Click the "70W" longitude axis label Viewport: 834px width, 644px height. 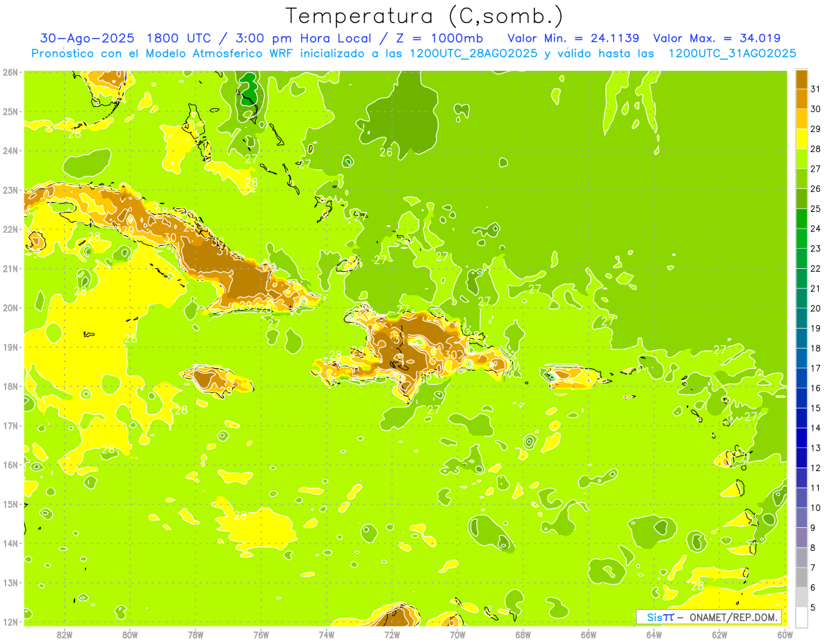[457, 634]
